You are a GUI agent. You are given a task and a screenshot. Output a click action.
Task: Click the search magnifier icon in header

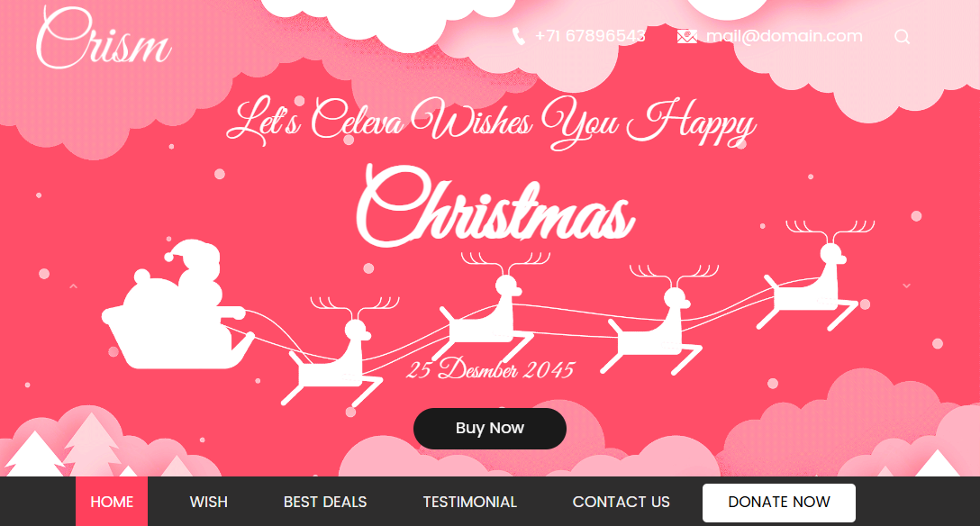[x=902, y=37]
